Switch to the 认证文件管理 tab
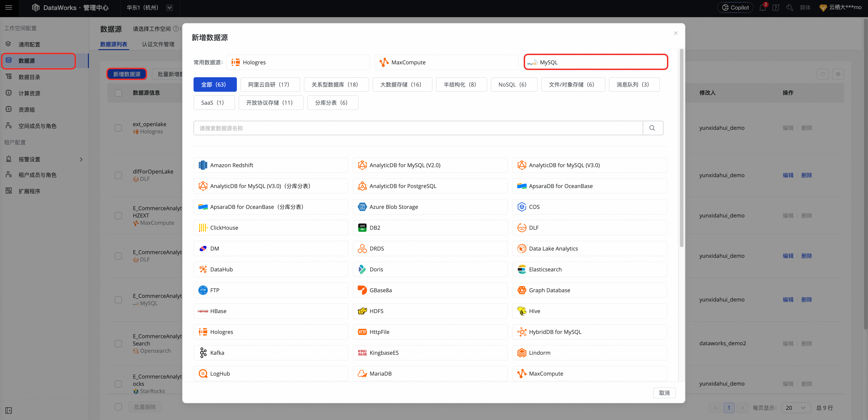Screen dimensions: 868x420 coord(158,44)
